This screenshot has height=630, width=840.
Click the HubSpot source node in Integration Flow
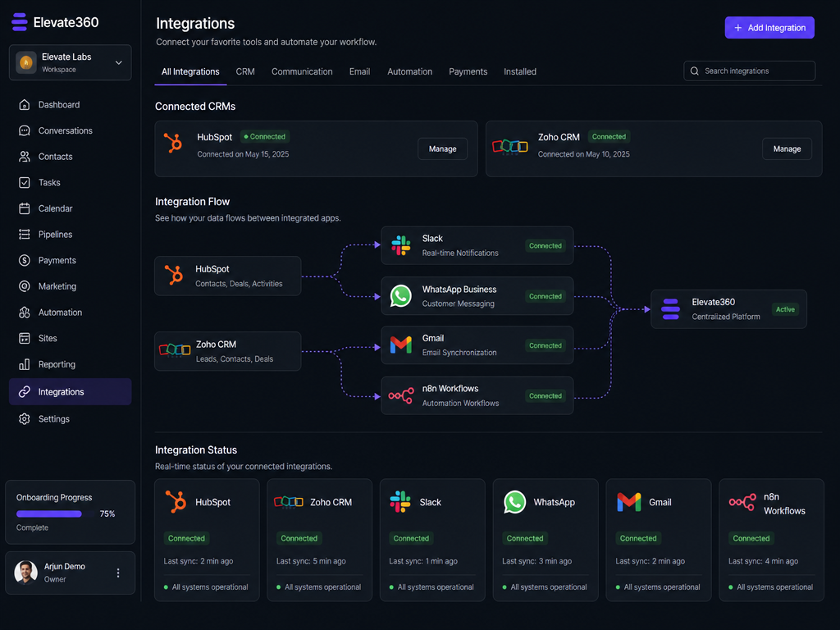[228, 276]
